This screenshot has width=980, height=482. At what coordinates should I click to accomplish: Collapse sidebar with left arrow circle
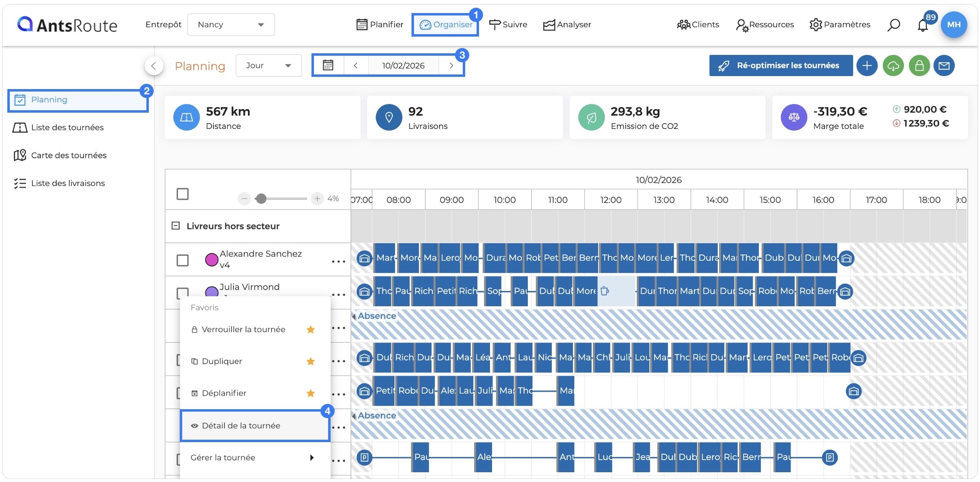pos(154,65)
